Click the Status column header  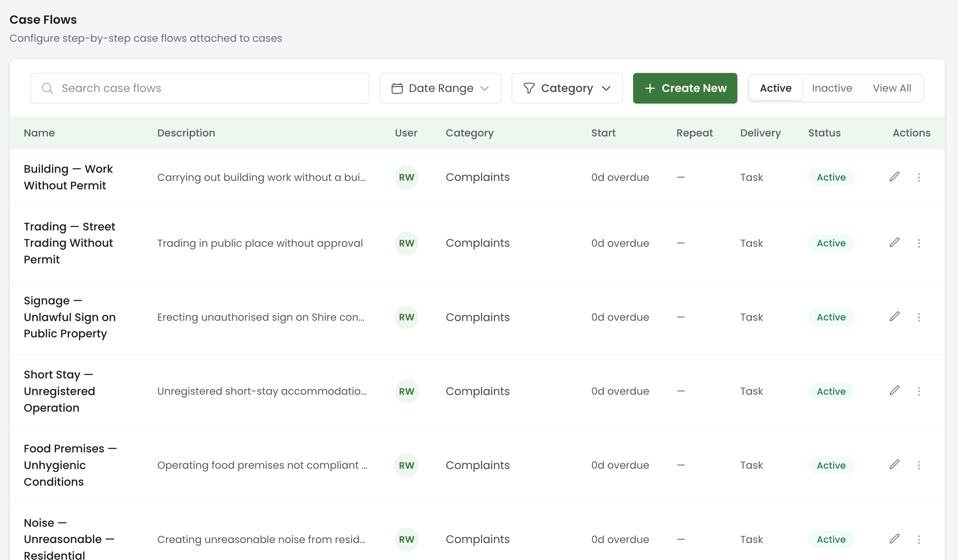(824, 133)
